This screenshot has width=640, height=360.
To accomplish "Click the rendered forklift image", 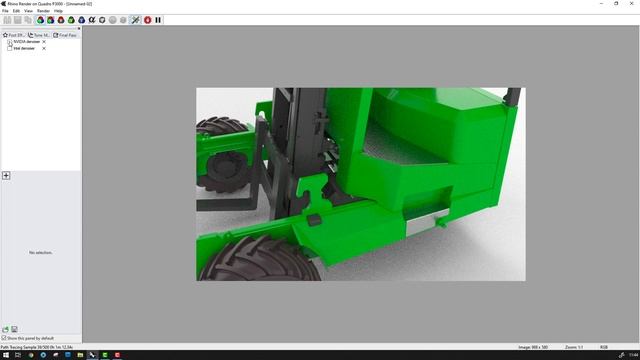I will pyautogui.click(x=361, y=184).
